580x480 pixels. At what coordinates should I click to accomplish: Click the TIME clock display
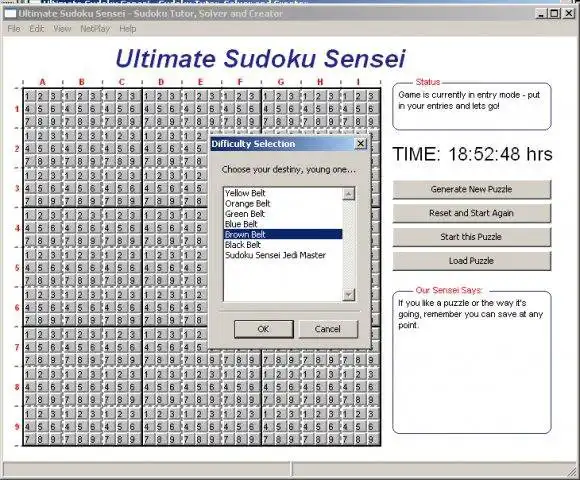[472, 154]
